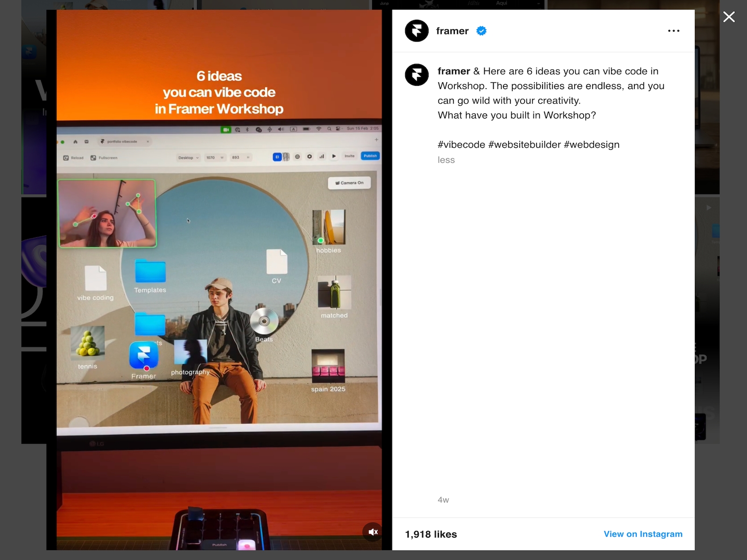Click the Invite button
This screenshot has height=560, width=747.
350,156
